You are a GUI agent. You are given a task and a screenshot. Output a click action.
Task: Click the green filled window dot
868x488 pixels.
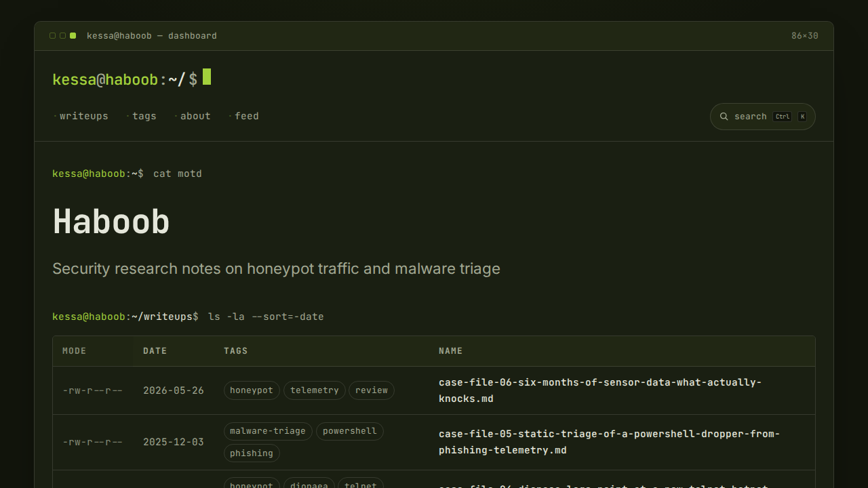pos(73,36)
